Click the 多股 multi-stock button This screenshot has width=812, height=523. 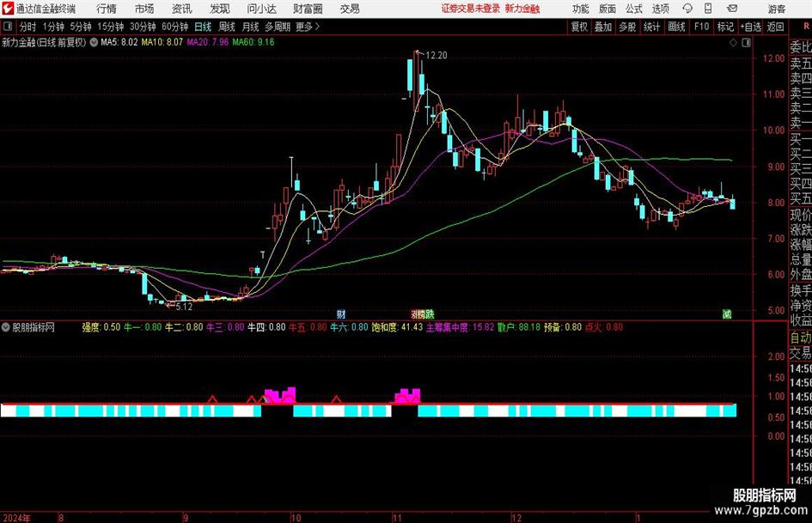627,27
